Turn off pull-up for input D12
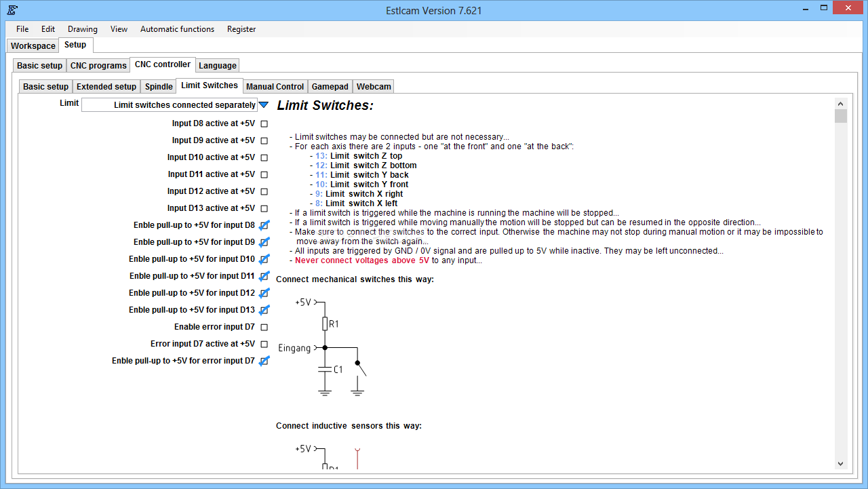 (264, 293)
